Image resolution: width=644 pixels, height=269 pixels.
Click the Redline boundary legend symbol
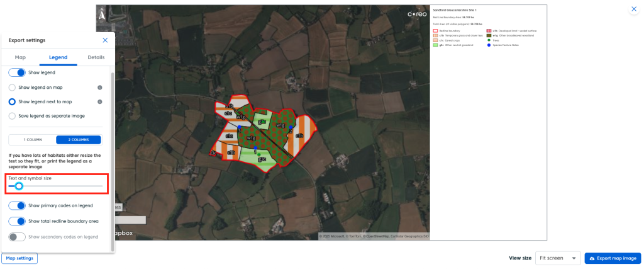(435, 30)
